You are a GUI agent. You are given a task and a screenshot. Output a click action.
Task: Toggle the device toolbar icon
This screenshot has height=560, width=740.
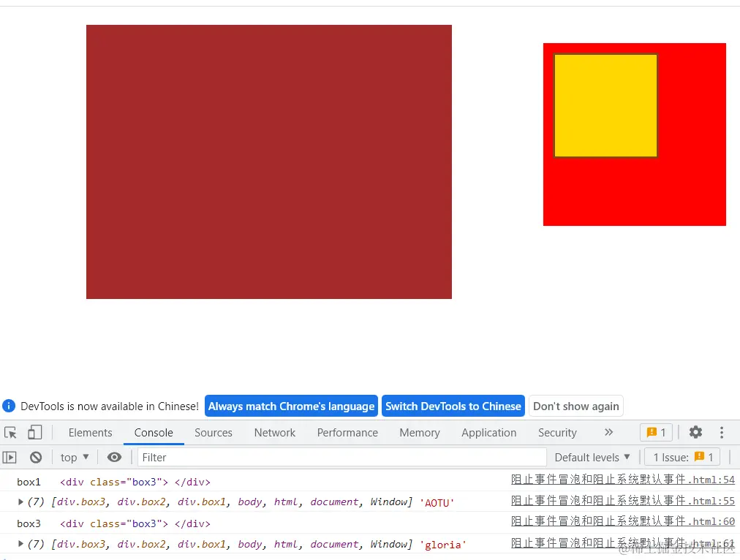[35, 433]
